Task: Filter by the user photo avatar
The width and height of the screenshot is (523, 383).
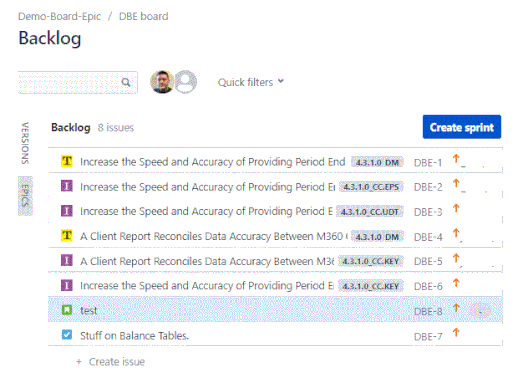Action: (x=162, y=82)
